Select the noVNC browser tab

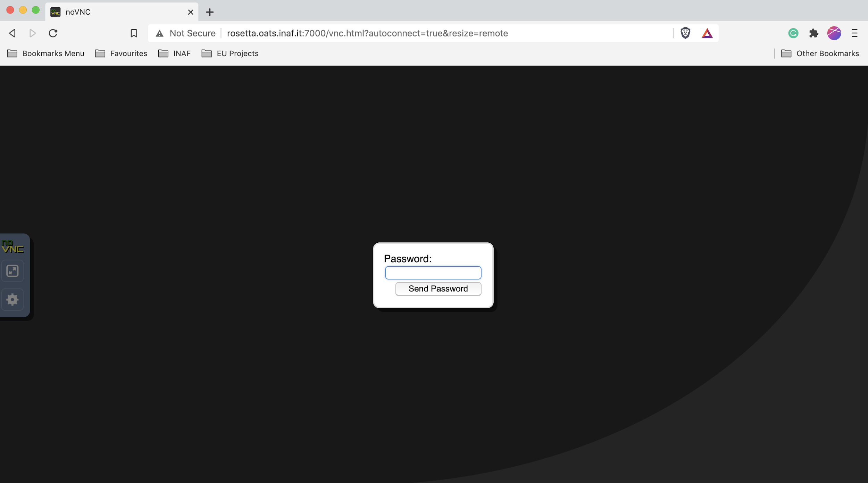(x=118, y=12)
